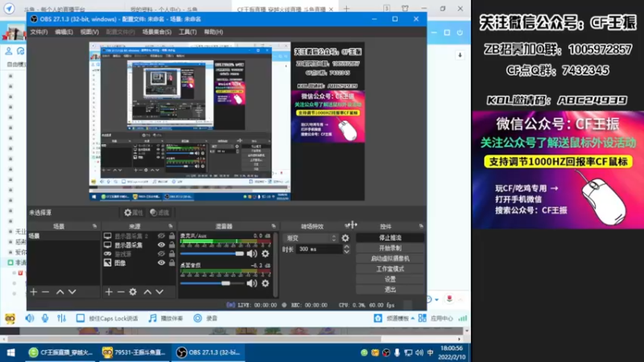Undock the 控件 panel with its float icon
The height and width of the screenshot is (362, 644).
tap(421, 226)
